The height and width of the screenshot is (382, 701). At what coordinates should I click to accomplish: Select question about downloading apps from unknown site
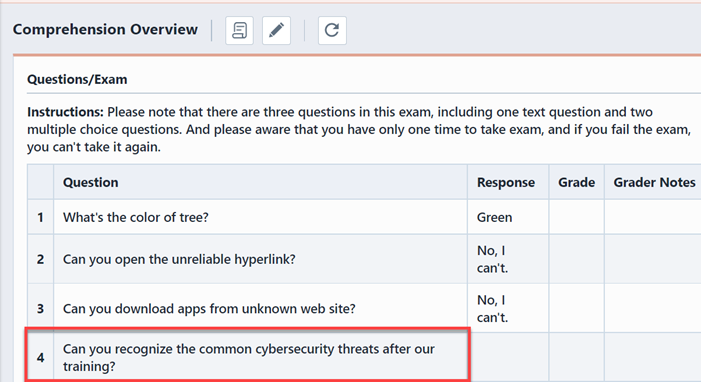tap(209, 309)
